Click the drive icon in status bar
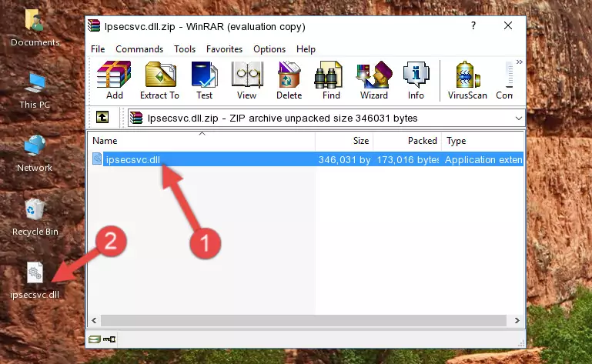 pyautogui.click(x=95, y=339)
